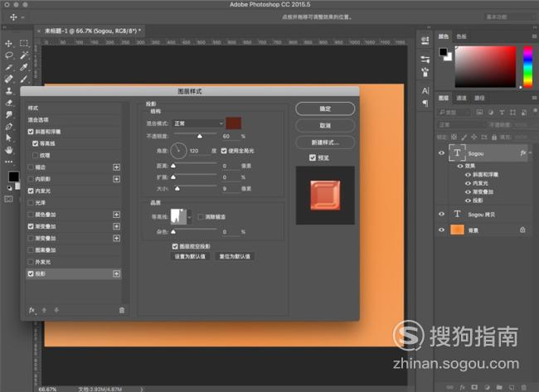Select the Lasso tool

[x=9, y=55]
